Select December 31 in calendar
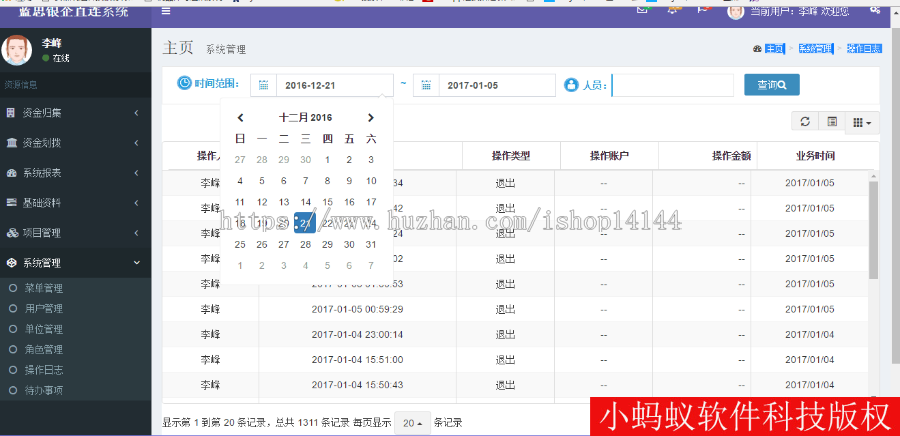Viewport: 900px width, 436px height. pos(371,245)
